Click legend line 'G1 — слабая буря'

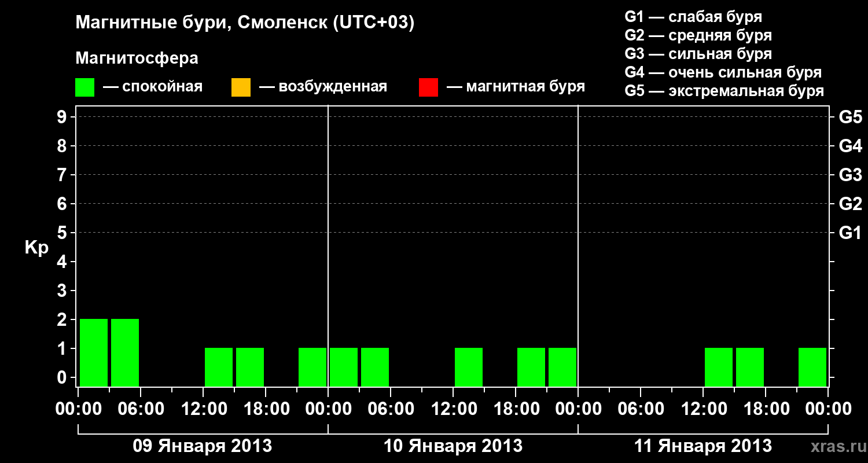pyautogui.click(x=693, y=17)
